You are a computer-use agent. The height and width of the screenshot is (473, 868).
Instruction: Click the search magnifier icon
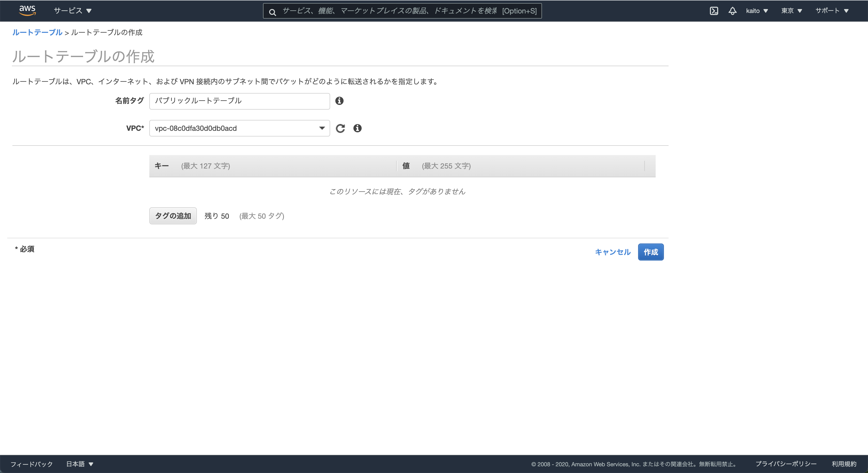(x=273, y=12)
